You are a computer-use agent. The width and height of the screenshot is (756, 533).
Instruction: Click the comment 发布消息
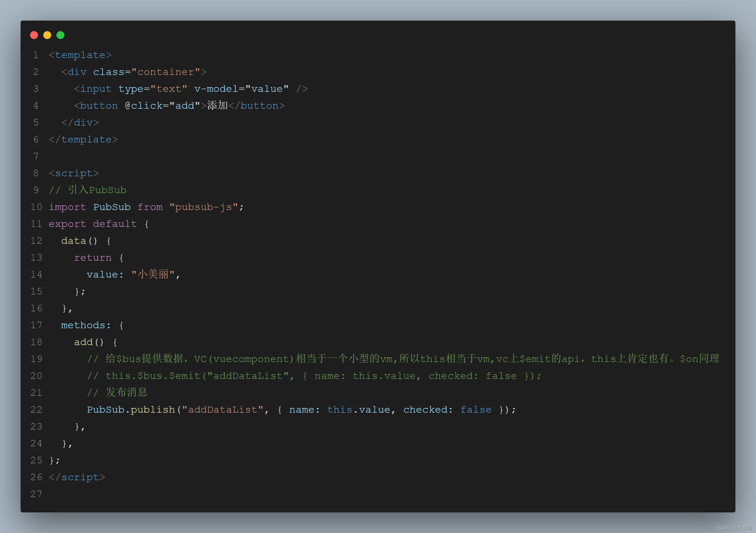[x=117, y=392]
